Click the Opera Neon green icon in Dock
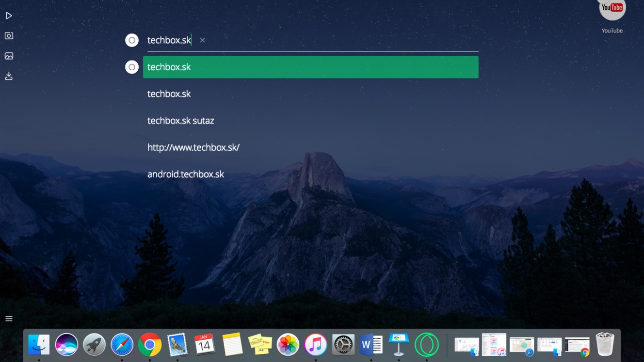 [427, 345]
